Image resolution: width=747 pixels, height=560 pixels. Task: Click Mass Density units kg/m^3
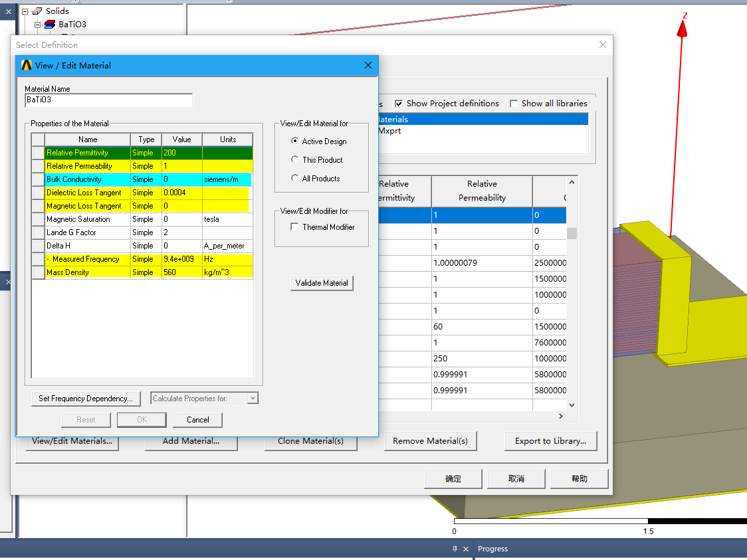point(227,273)
